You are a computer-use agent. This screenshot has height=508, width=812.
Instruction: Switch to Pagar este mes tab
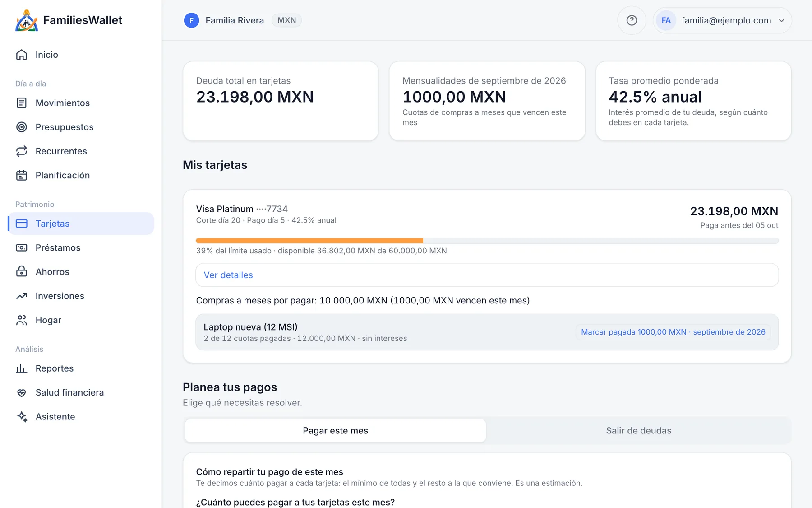click(335, 431)
